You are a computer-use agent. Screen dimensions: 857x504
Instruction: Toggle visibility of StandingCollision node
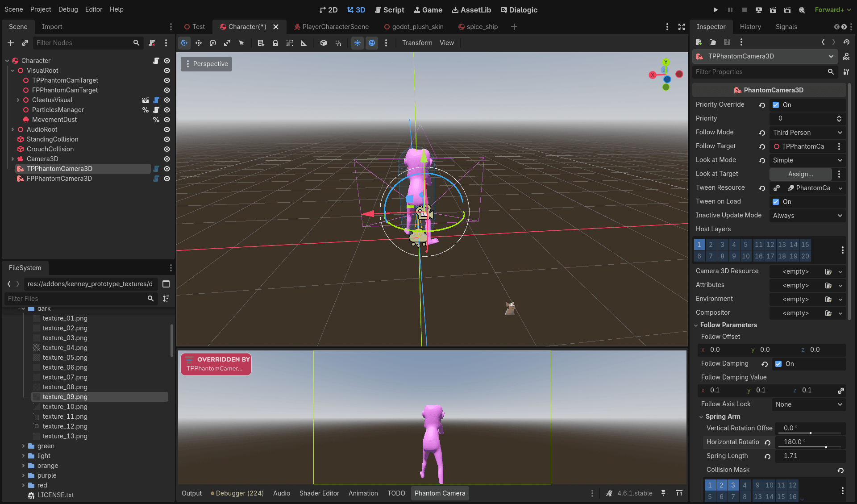[167, 139]
